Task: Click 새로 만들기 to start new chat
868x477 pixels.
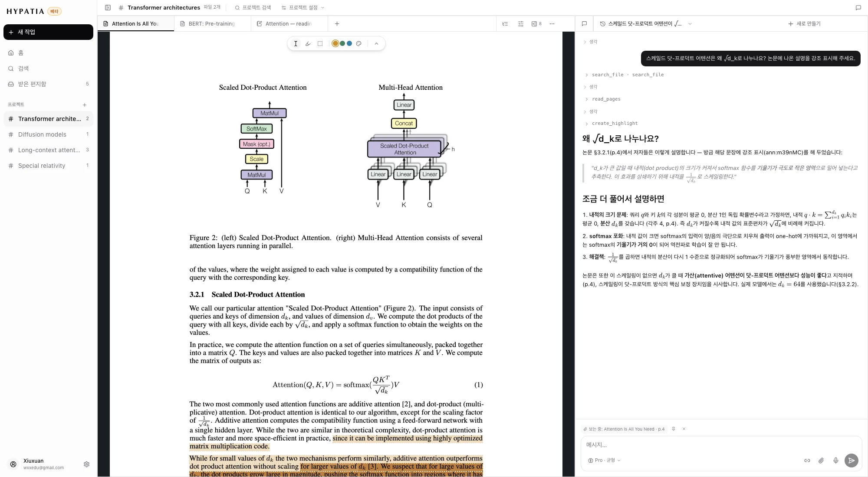Action: 804,24
